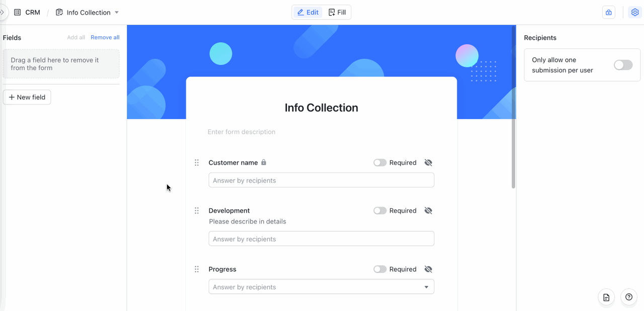Enable Required toggle for Customer name
644x311 pixels.
click(380, 163)
